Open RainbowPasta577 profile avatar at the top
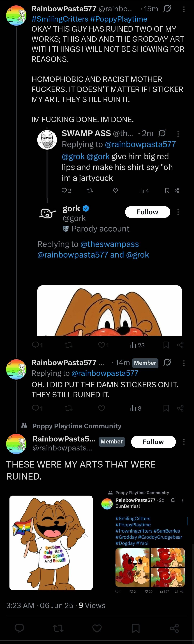Screen dimensions: 194x644 pyautogui.click(x=16, y=15)
